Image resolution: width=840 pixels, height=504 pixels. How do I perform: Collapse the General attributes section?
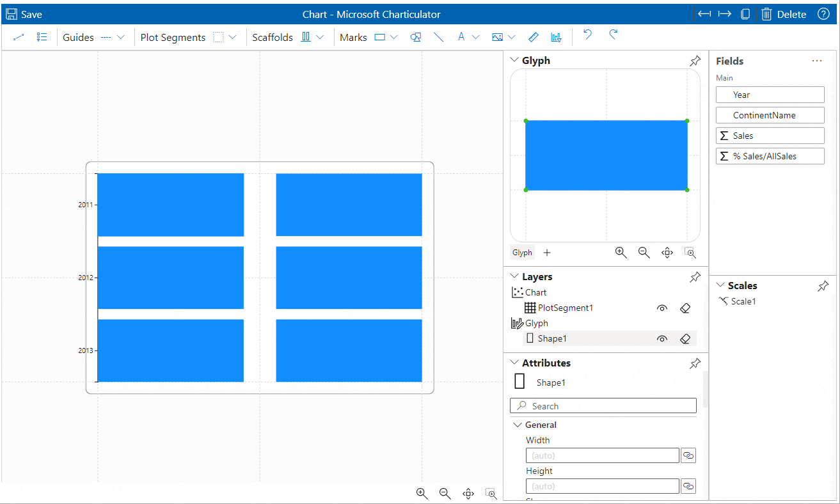(518, 424)
